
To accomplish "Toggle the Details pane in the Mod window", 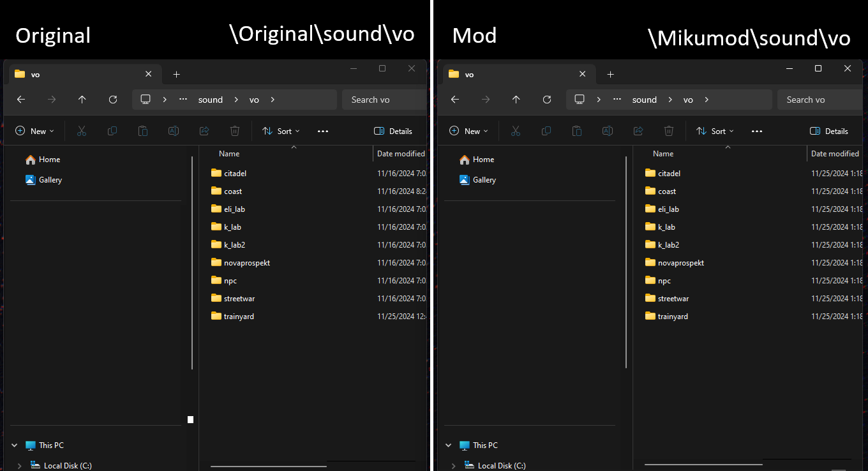I will (829, 131).
